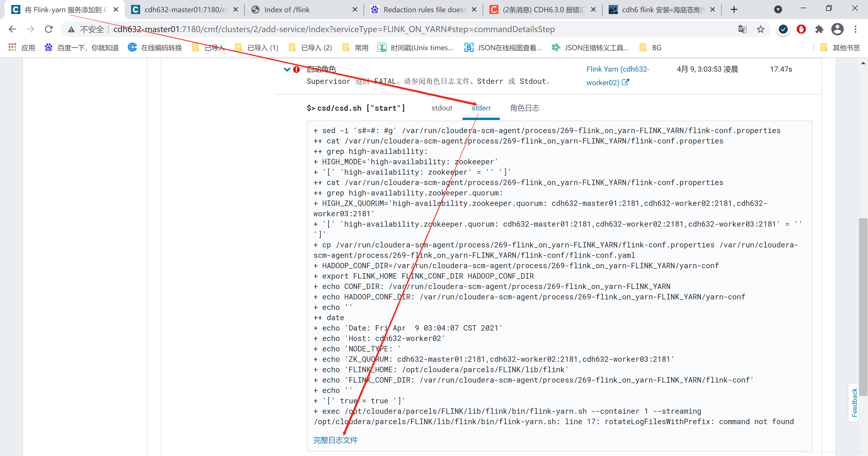Close the Redaction rules file tab

tap(474, 9)
